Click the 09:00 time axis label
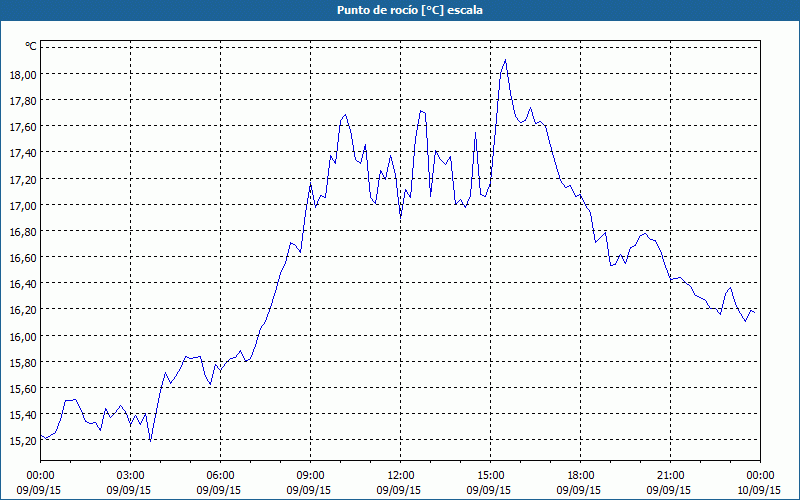The height and width of the screenshot is (500, 800). tap(310, 476)
